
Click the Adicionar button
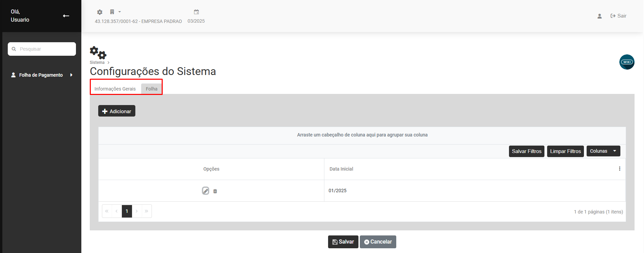point(117,111)
